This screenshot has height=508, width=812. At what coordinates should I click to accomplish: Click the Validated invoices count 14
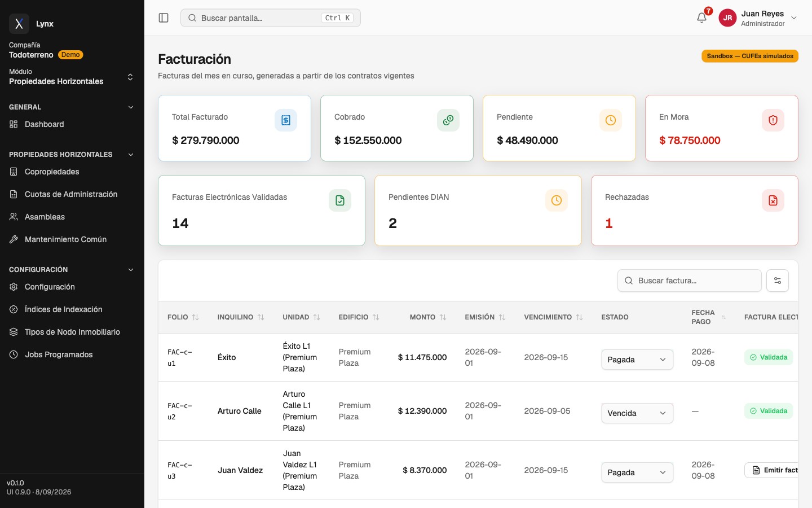tap(180, 224)
